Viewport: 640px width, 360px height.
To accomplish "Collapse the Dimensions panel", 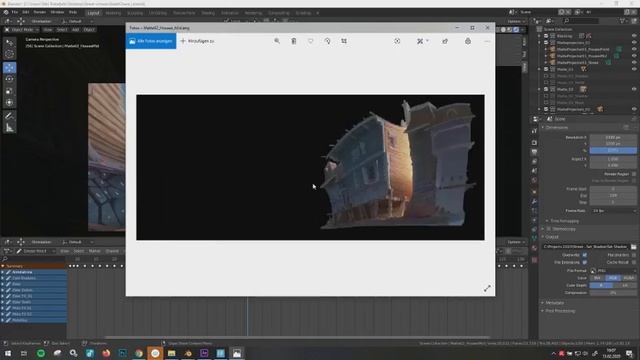I will (x=556, y=127).
